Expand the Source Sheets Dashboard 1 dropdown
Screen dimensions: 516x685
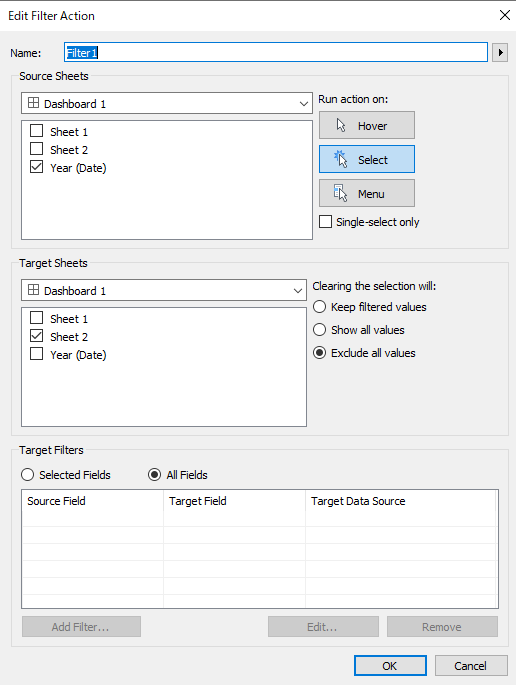(304, 104)
